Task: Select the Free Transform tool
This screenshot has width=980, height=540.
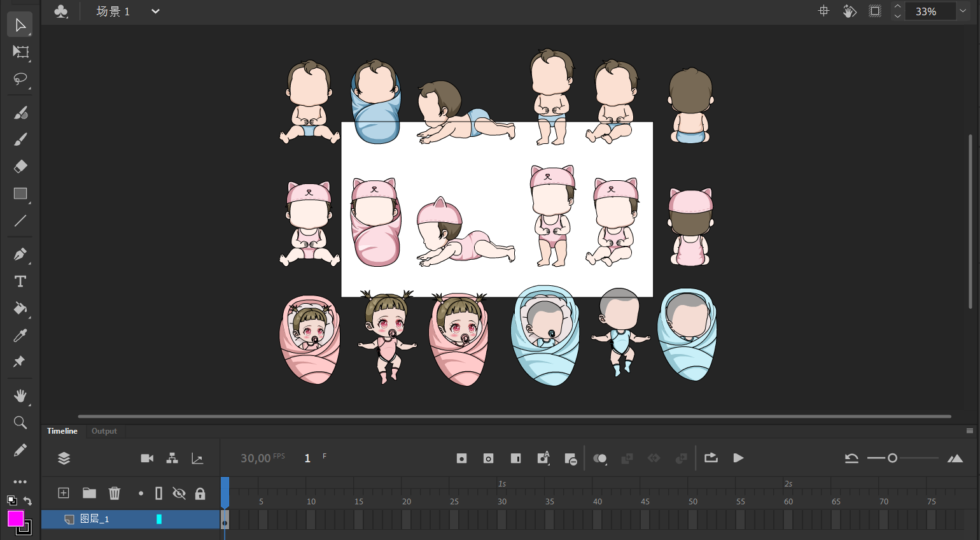Action: pos(20,52)
